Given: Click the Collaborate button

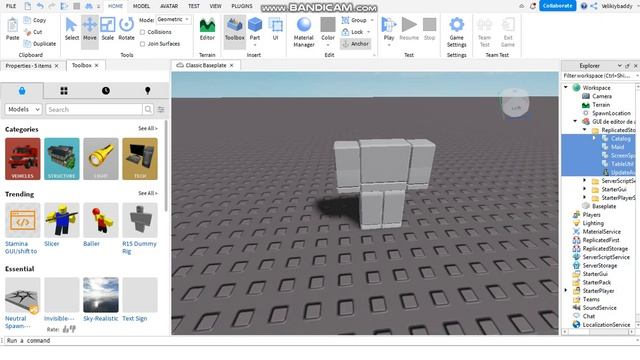Looking at the screenshot, I should pos(558,6).
